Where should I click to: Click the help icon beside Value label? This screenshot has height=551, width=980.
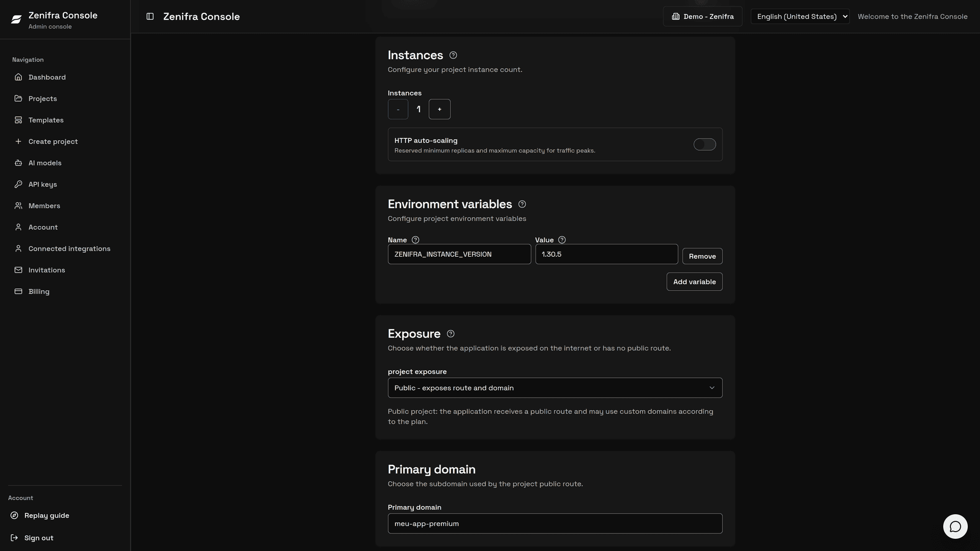[x=562, y=240]
